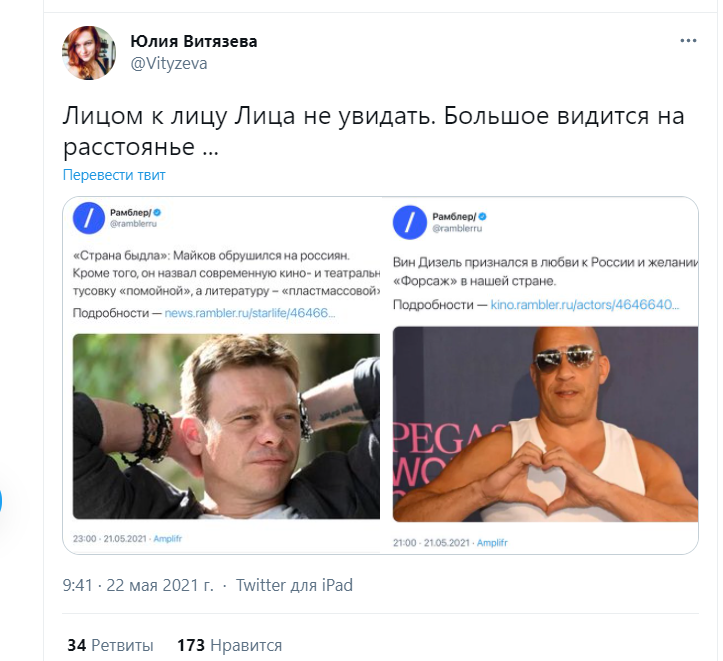Open the @Vityzeva handle
Screen dimensions: 723x661
coord(169,63)
